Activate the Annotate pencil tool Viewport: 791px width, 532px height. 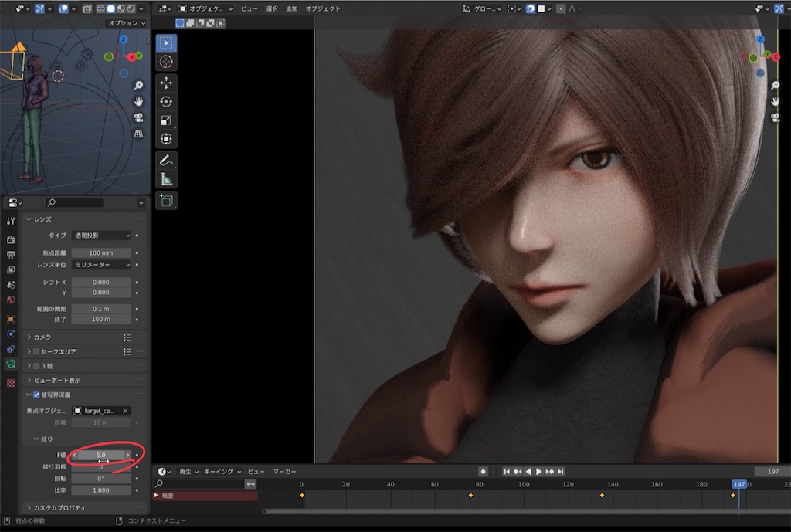click(166, 161)
